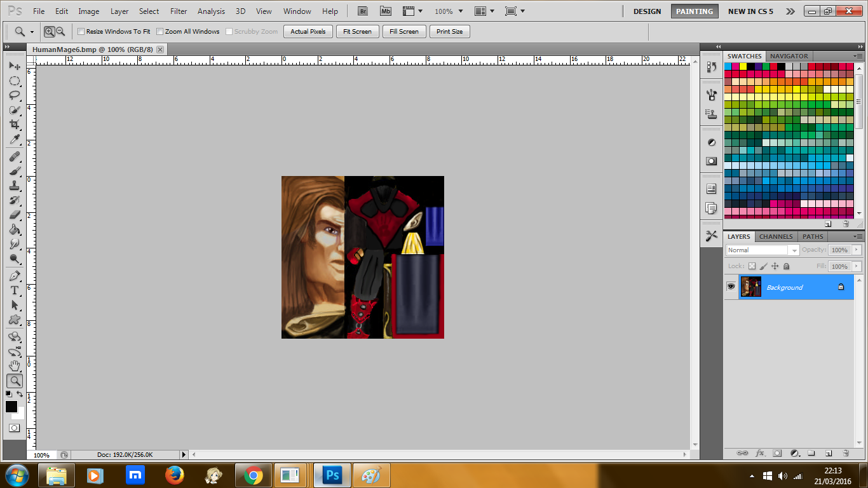This screenshot has height=488, width=868.
Task: Switch to the Navigator tab
Action: coord(789,56)
